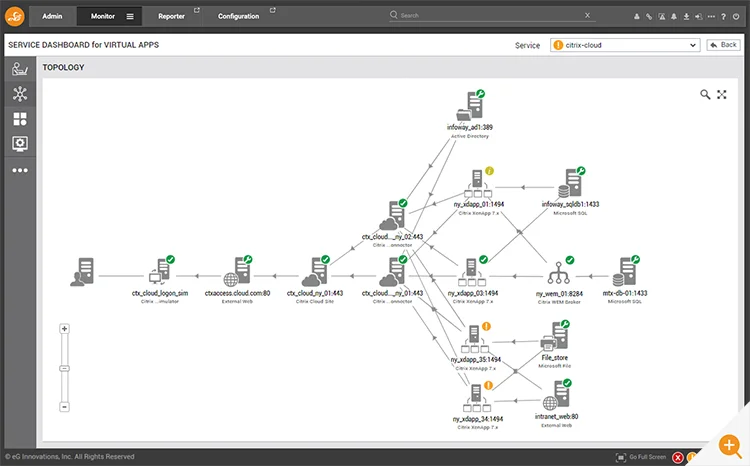Image resolution: width=750 pixels, height=466 pixels.
Task: Click the Service label
Action: pos(527,45)
